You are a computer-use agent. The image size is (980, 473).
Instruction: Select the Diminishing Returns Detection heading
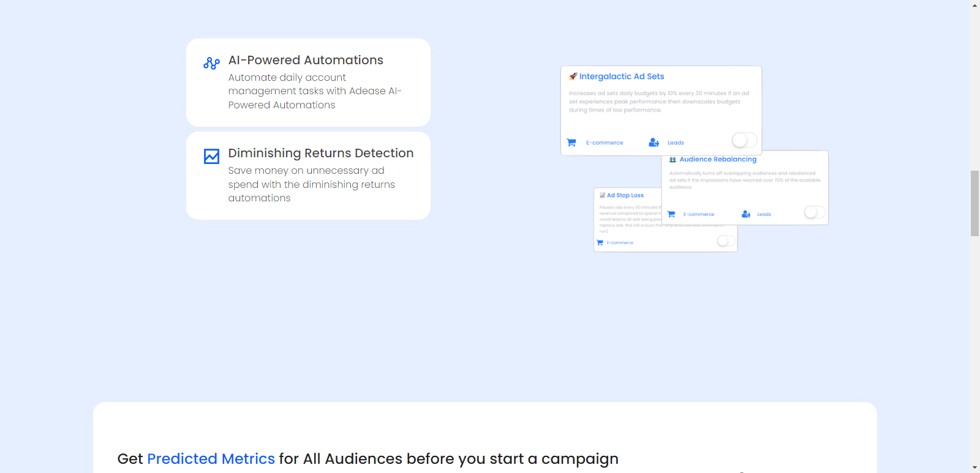321,153
